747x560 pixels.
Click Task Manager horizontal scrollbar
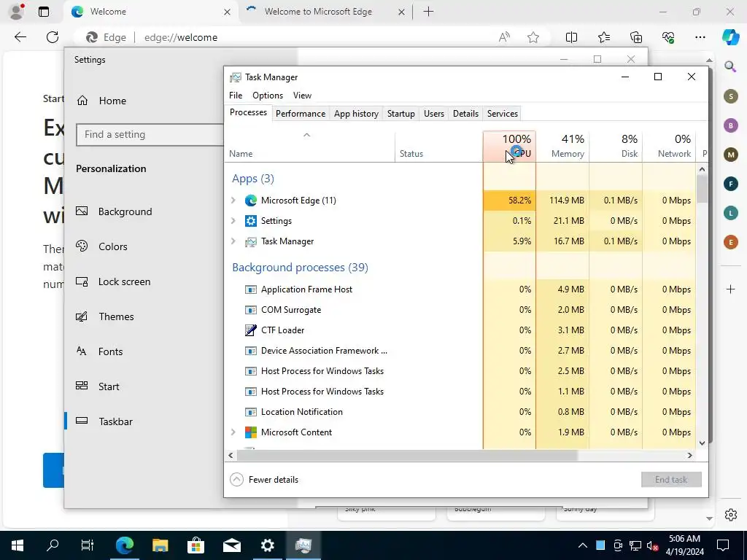(407, 455)
